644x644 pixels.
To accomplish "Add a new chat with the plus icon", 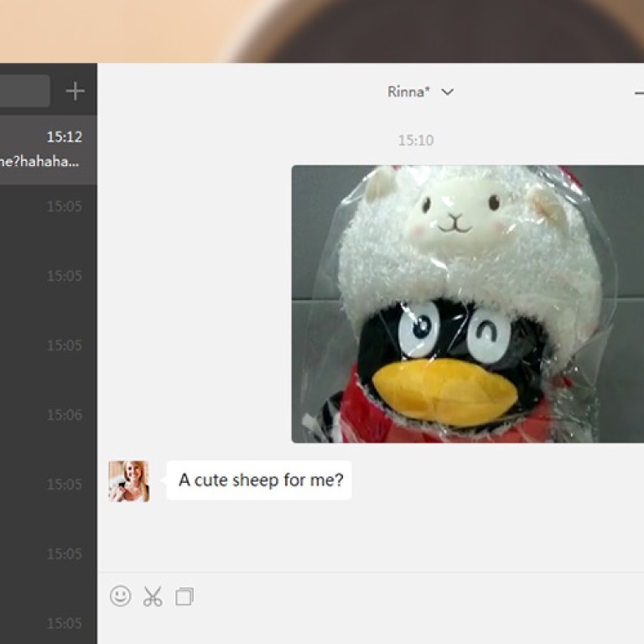I will [x=75, y=91].
